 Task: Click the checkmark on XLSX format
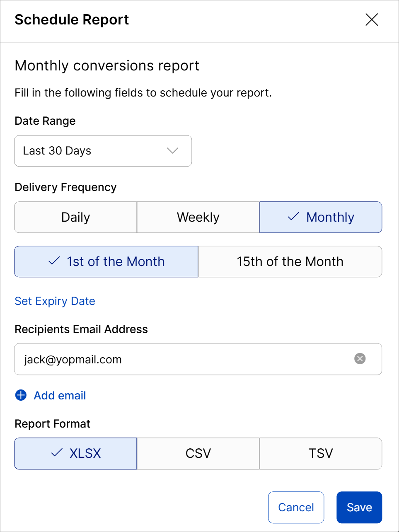(57, 453)
